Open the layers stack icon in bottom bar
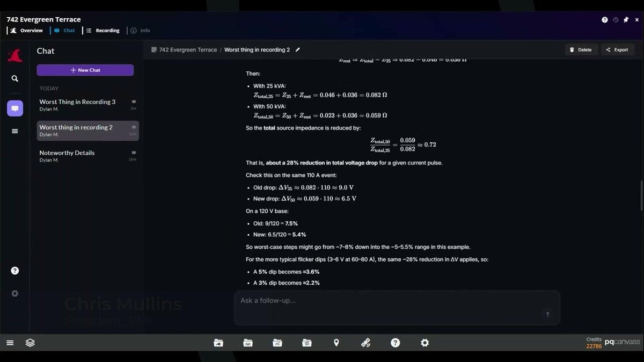Screen dimensions: 644x362 pos(30,343)
